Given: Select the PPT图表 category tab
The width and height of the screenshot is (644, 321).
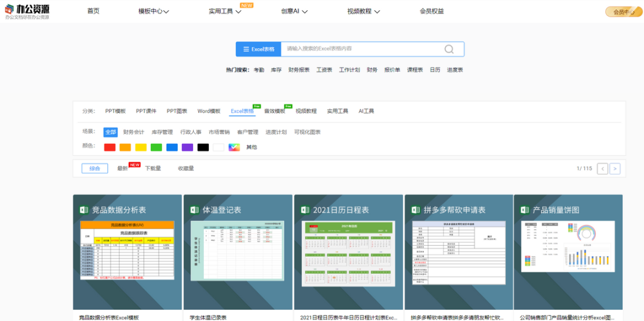Looking at the screenshot, I should (x=177, y=111).
